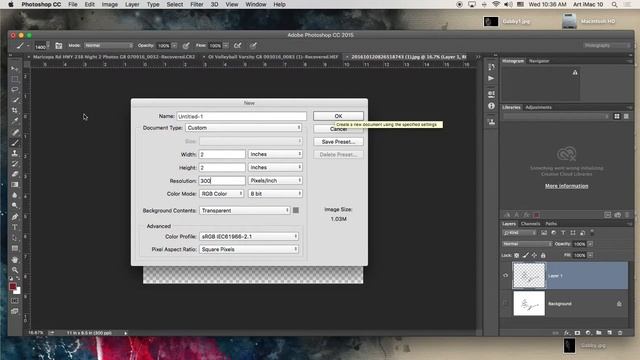The image size is (640, 360).
Task: Select the Eraser tool
Action: [15, 174]
